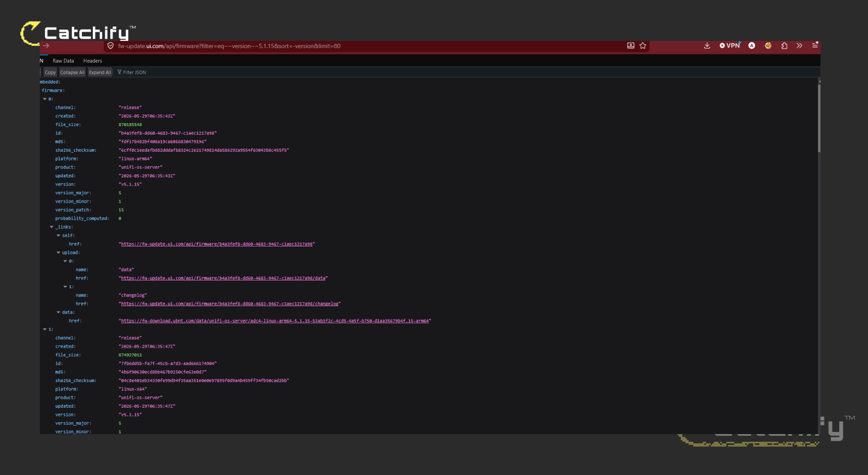Select the version_patch value 15

pyautogui.click(x=121, y=210)
